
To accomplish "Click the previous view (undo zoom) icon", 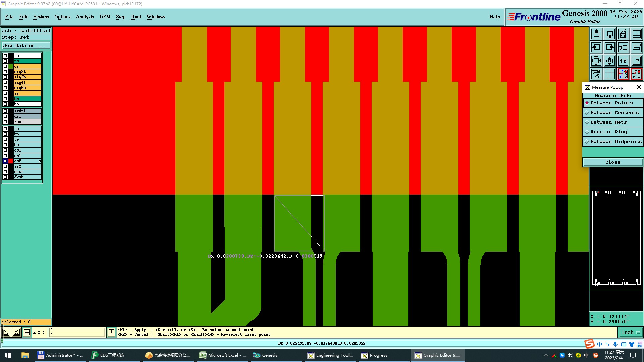I will [x=623, y=47].
